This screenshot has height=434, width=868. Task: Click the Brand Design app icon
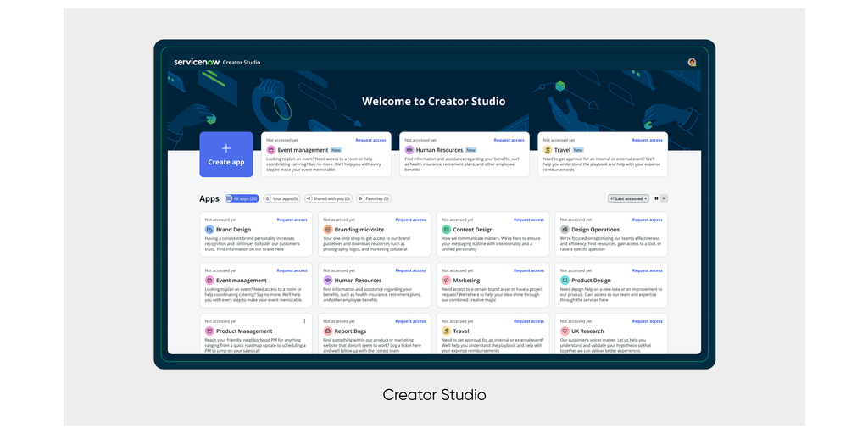[x=209, y=230]
